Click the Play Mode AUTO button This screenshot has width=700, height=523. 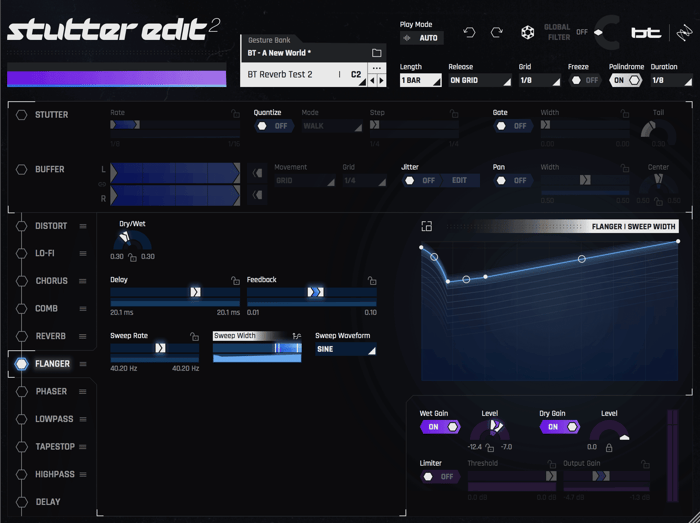pos(421,38)
